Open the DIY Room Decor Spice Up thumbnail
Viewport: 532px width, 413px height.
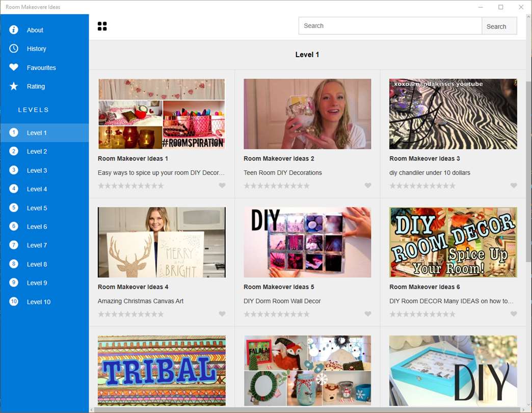pyautogui.click(x=454, y=242)
